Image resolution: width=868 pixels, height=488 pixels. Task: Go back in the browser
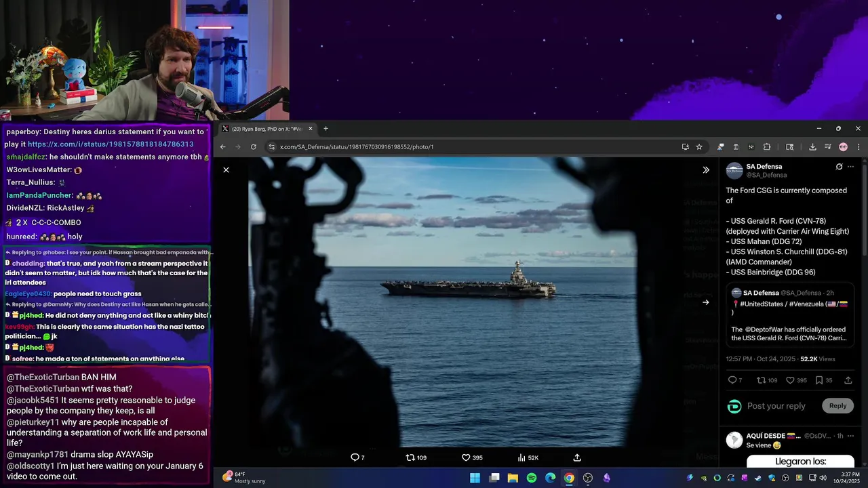click(222, 146)
